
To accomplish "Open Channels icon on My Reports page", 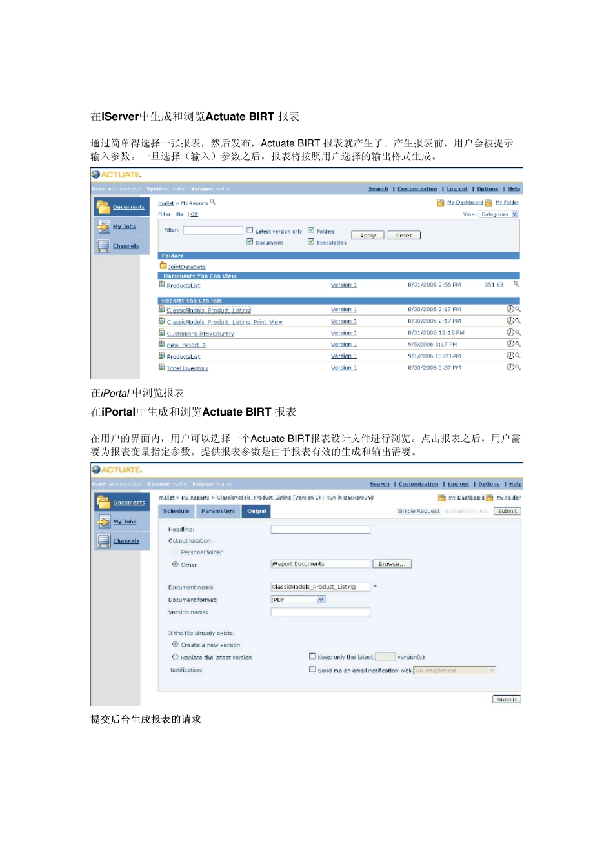I will (x=103, y=245).
